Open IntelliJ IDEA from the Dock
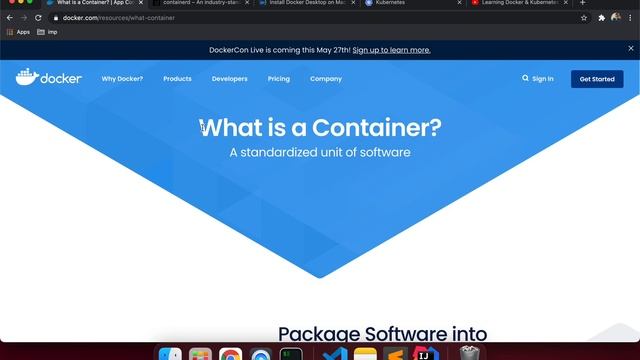Image resolution: width=640 pixels, height=360 pixels. click(426, 353)
